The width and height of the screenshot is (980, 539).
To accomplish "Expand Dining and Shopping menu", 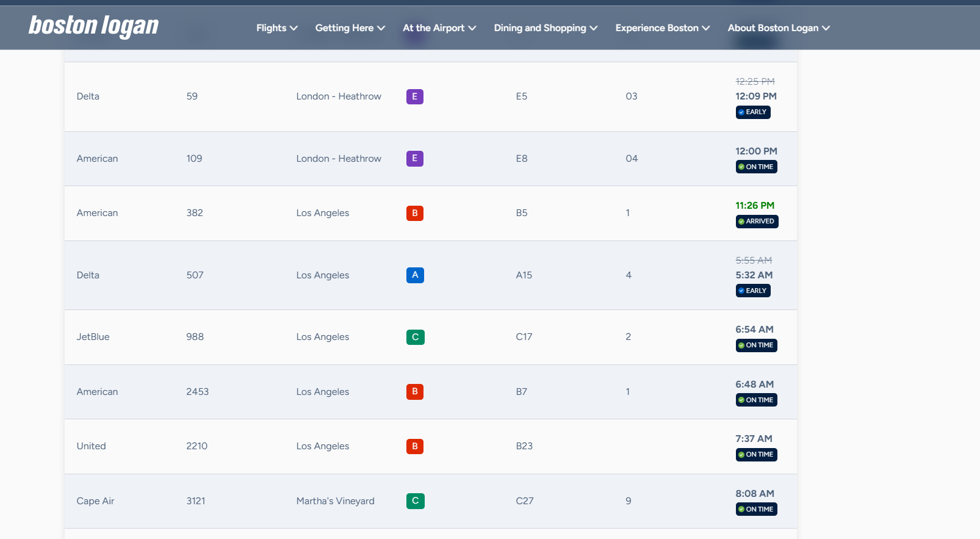I will click(x=546, y=28).
